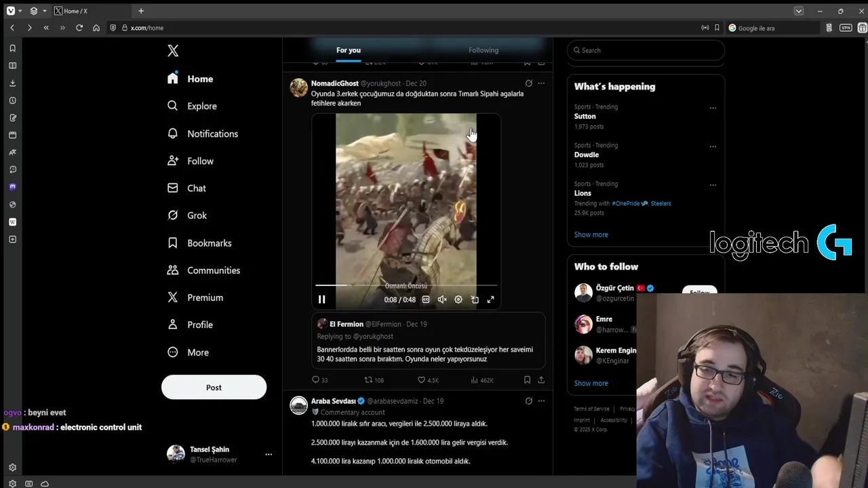
Task: Click the X logo above Home
Action: 173,51
